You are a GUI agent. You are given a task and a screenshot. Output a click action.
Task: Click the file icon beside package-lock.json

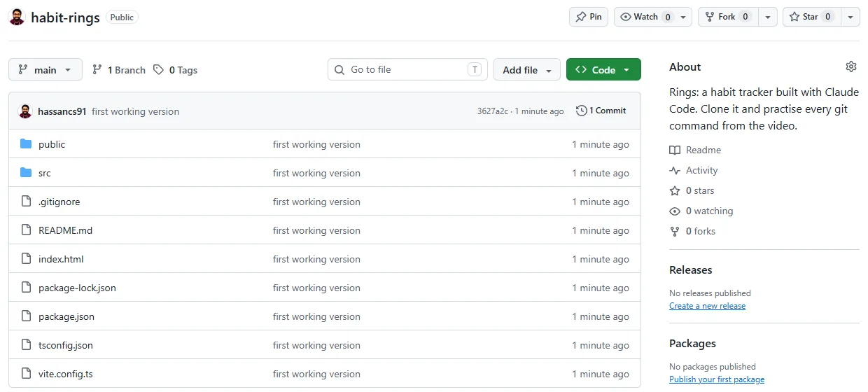(x=26, y=288)
